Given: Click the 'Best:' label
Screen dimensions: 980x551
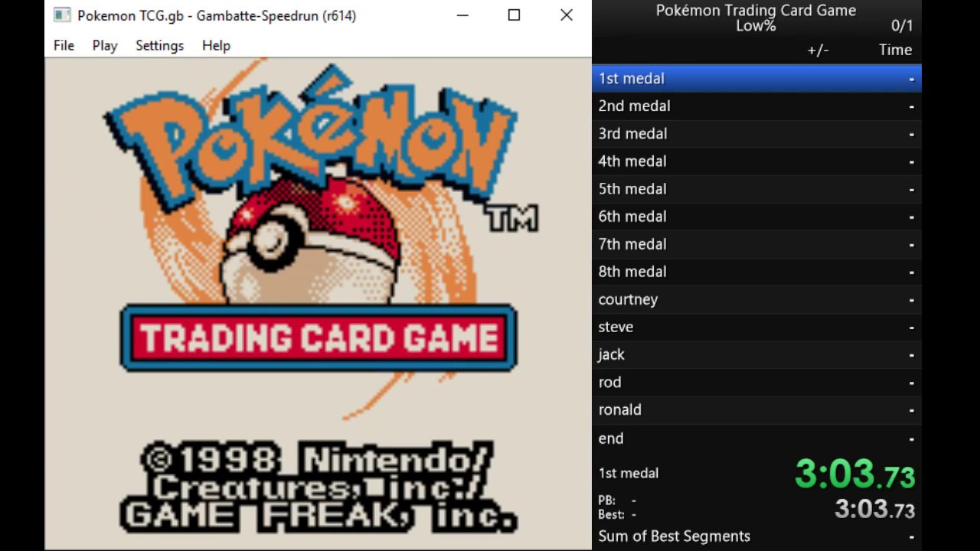Looking at the screenshot, I should (611, 514).
